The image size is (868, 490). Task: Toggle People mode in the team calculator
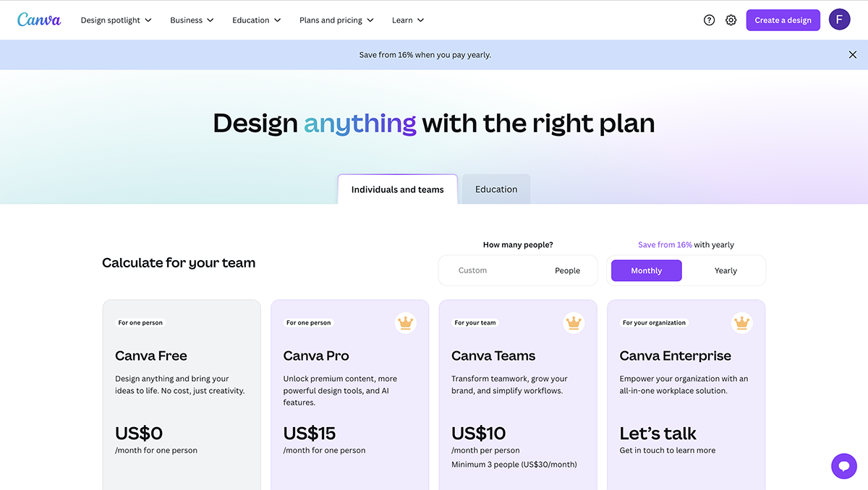(567, 270)
